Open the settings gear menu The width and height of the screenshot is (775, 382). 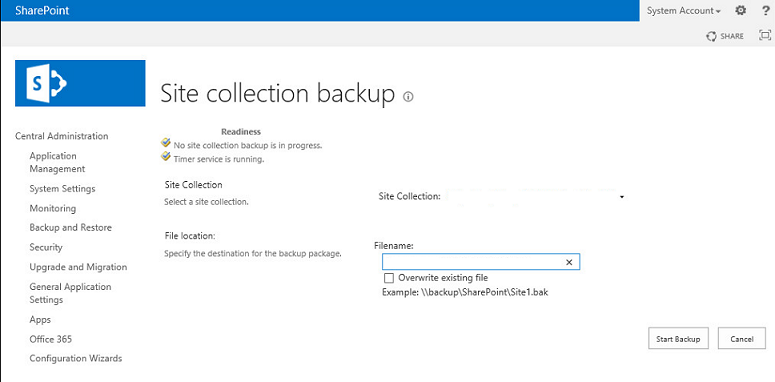pyautogui.click(x=740, y=10)
